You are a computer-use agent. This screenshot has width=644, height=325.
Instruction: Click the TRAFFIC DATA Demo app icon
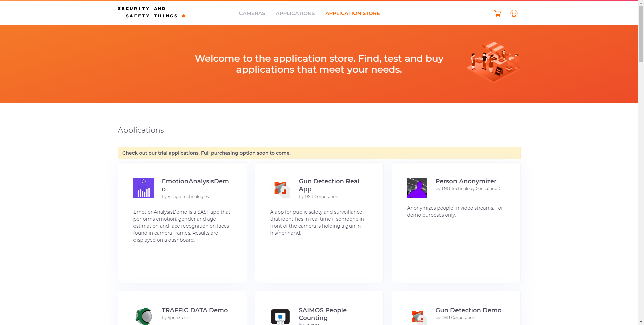pos(144,316)
